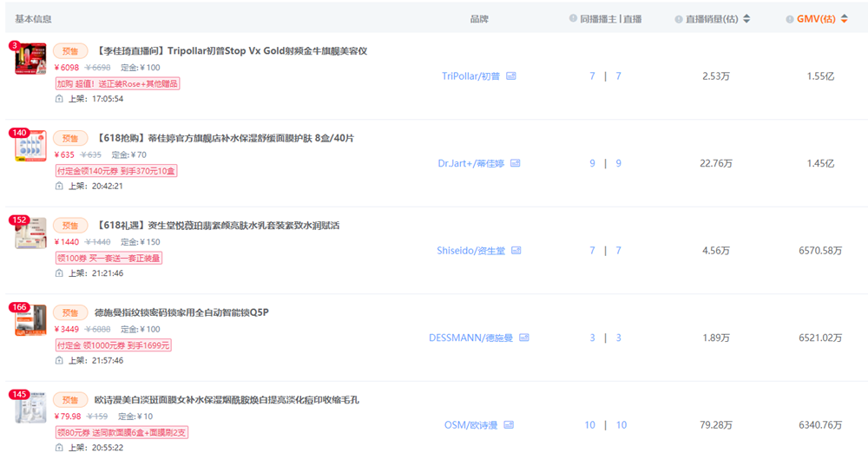Click sales value 79.28万

716,425
